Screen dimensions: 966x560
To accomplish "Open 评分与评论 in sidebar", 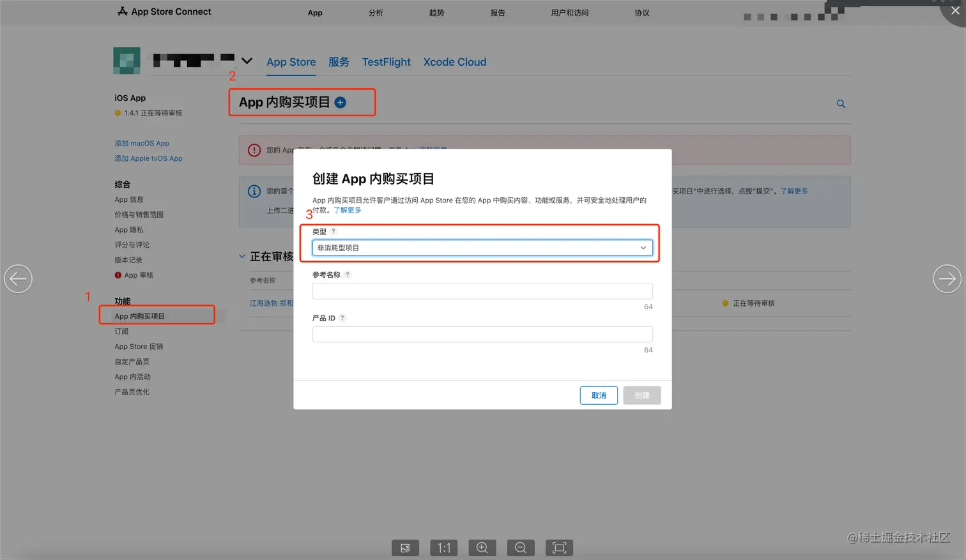I will [132, 245].
